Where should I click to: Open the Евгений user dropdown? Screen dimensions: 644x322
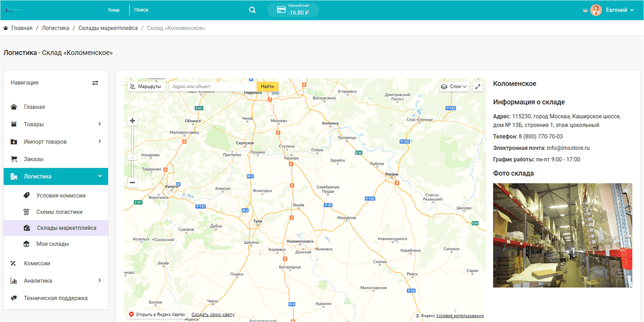[620, 10]
